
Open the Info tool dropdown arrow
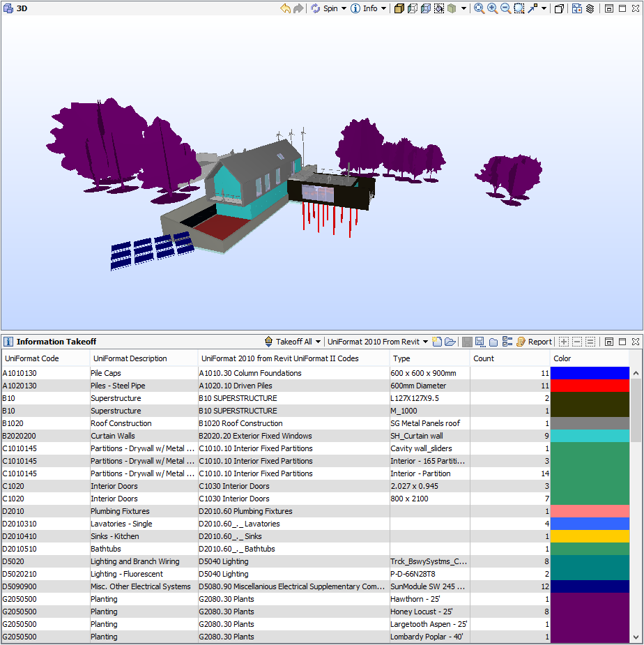(384, 8)
